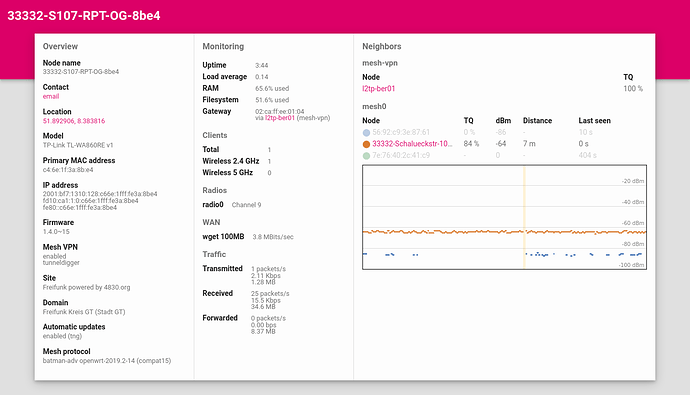Select site text Freifunk powered by 4830.org
Image resolution: width=690 pixels, height=395 pixels.
tap(86, 287)
